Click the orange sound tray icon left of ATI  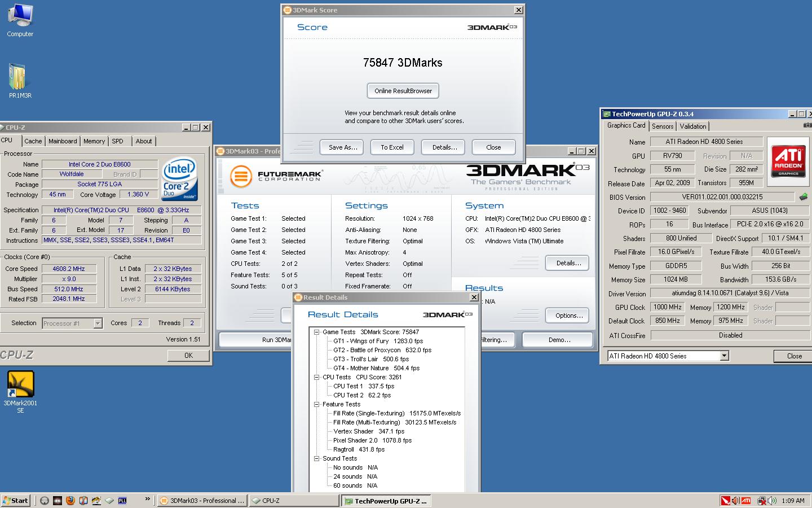tap(736, 501)
